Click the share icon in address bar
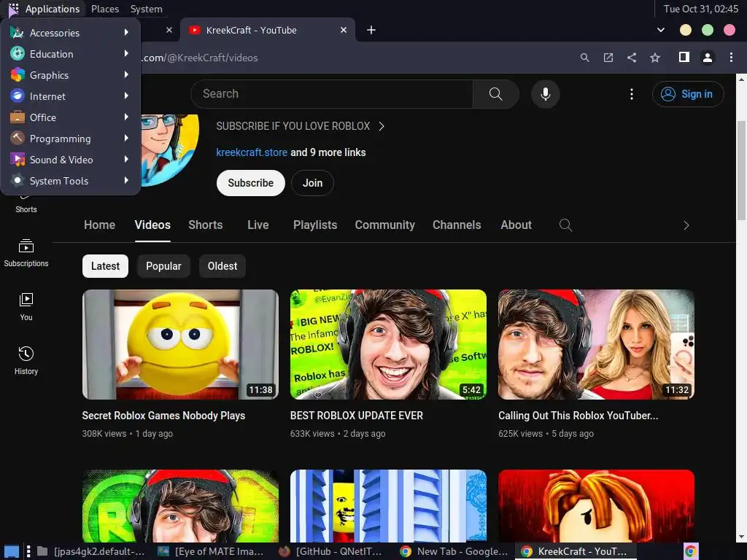747x560 pixels. coord(632,58)
